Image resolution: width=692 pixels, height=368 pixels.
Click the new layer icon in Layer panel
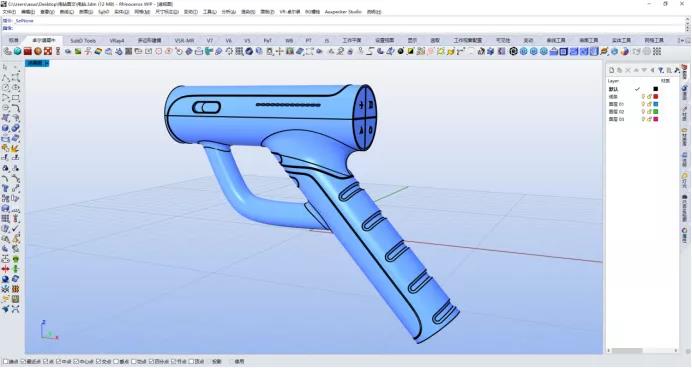pos(612,70)
